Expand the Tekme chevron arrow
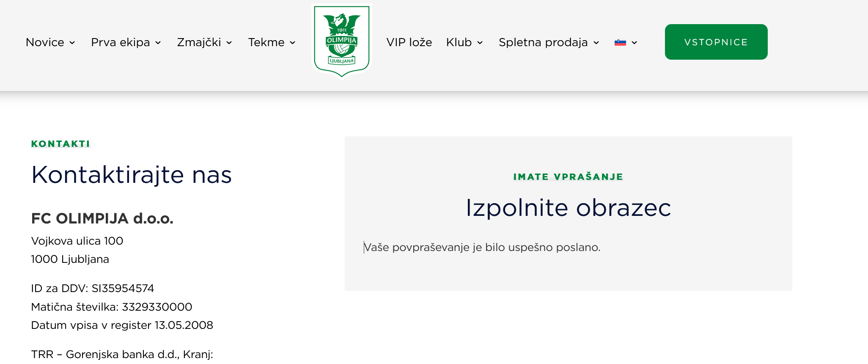 coord(293,43)
